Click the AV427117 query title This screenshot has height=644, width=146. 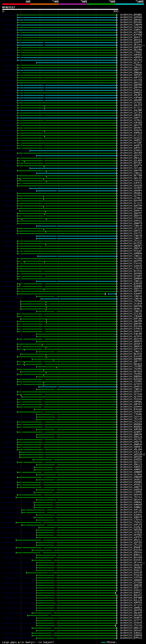8,7
